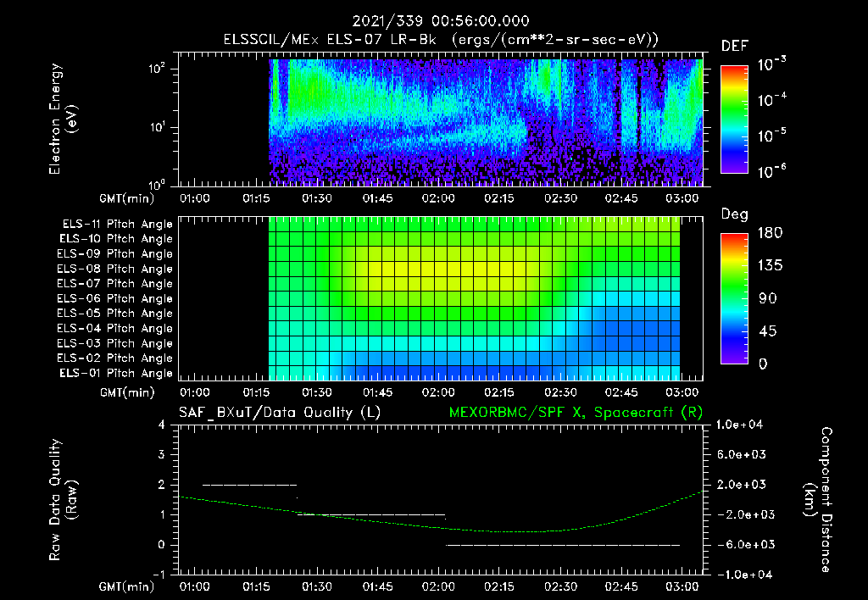Click the dashed data quality line at level 1
Screen dimensions: 868x600
tap(371, 514)
